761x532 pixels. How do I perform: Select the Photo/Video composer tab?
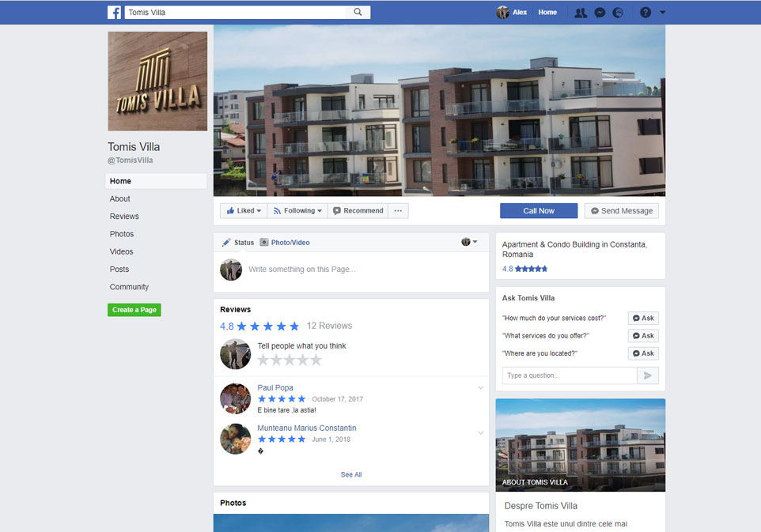pos(285,243)
